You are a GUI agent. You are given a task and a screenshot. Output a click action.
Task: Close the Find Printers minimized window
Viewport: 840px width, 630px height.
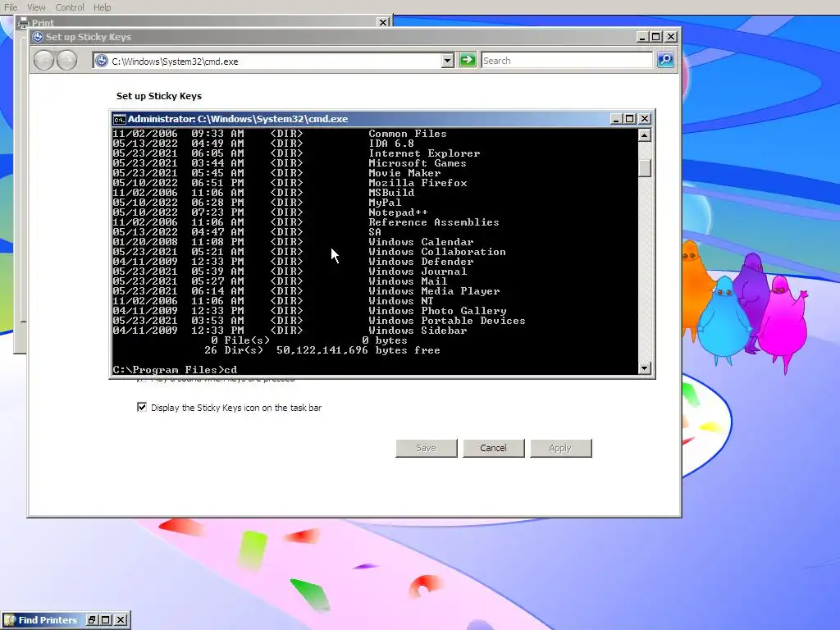coord(121,620)
